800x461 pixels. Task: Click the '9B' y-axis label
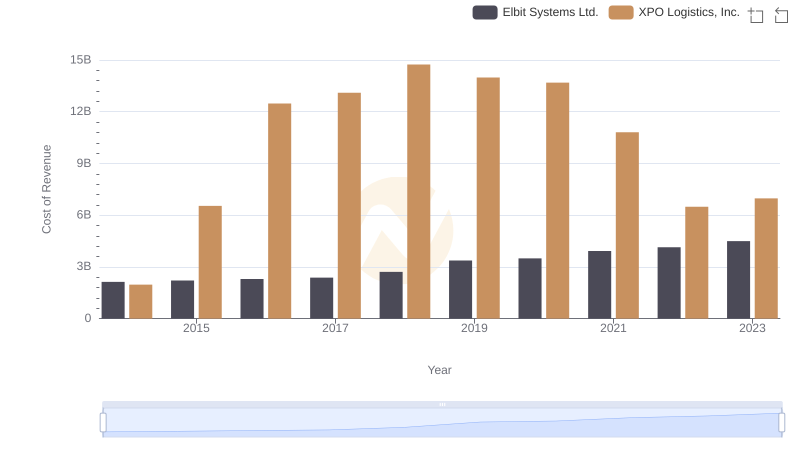click(x=84, y=163)
